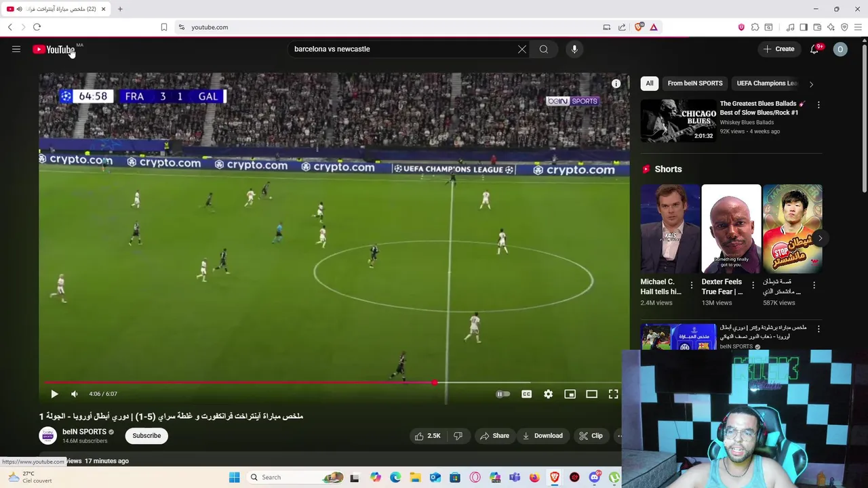
Task: Open the YouTube guide hamburger menu
Action: pos(16,49)
